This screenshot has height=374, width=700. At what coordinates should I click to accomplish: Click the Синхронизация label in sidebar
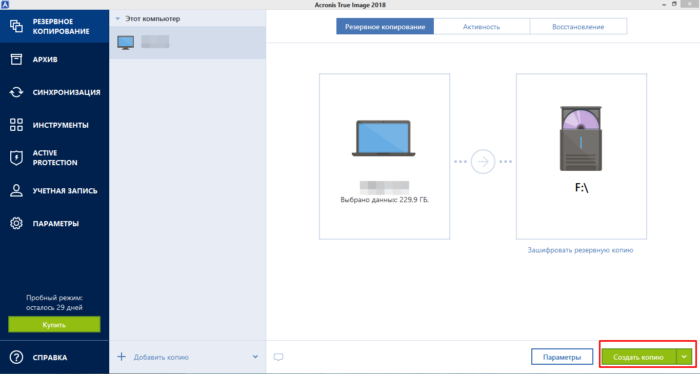(67, 92)
